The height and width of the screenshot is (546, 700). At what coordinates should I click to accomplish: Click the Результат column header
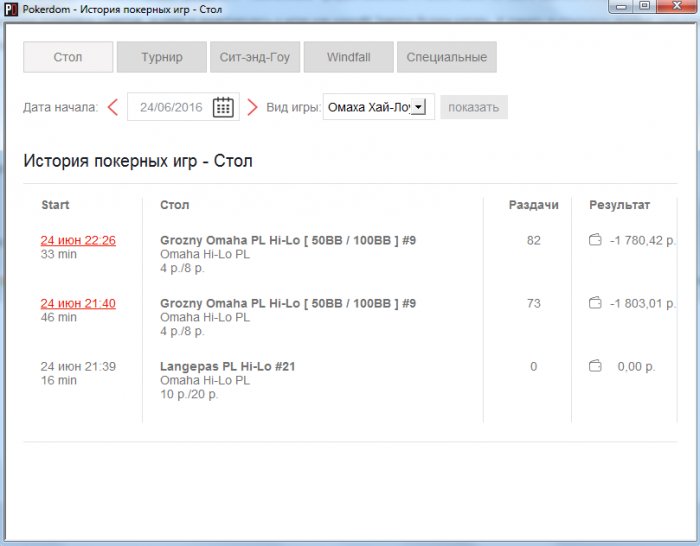(620, 205)
